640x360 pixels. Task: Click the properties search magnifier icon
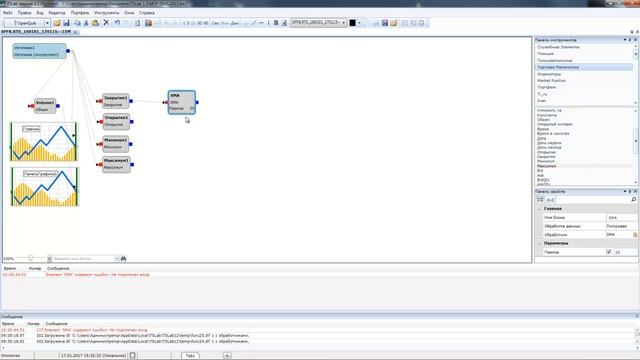(633, 199)
